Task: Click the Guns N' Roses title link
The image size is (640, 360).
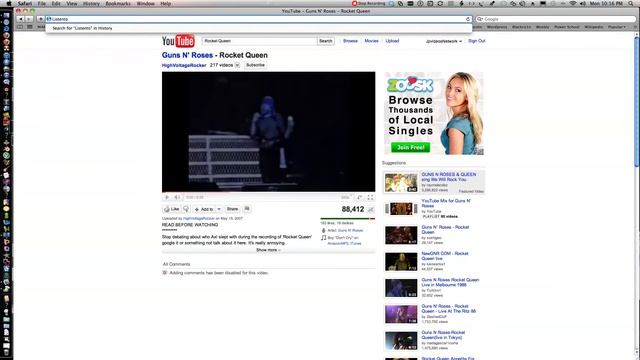Action: tap(187, 55)
